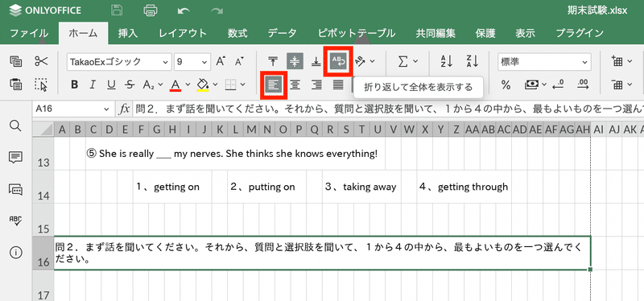Open the 標準 number format dropdown
Image resolution: width=644 pixels, height=301 pixels.
tap(585, 63)
